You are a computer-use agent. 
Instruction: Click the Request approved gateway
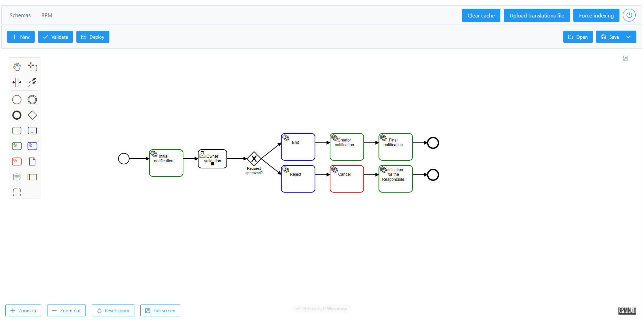pos(254,159)
